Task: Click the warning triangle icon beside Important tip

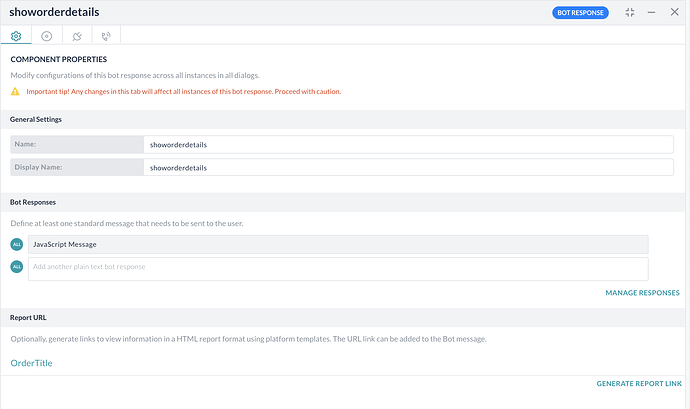Action: [x=15, y=91]
